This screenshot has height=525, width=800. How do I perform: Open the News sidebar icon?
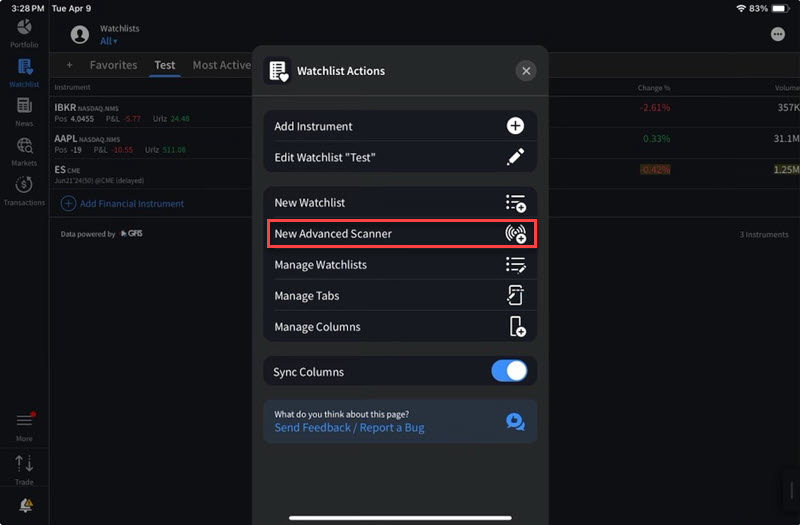[24, 110]
